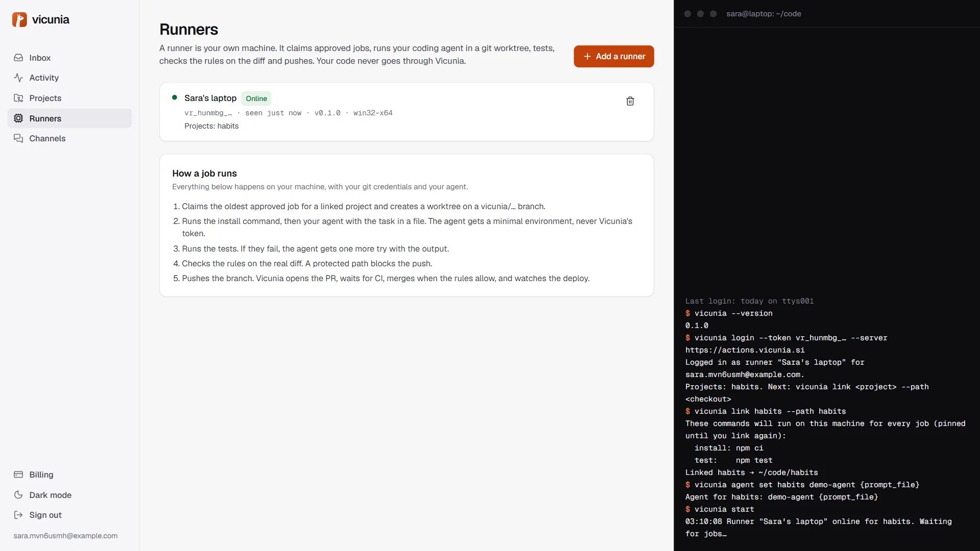Click the Channels chat bubbles icon
Viewport: 980px width, 551px height.
pos(18,138)
